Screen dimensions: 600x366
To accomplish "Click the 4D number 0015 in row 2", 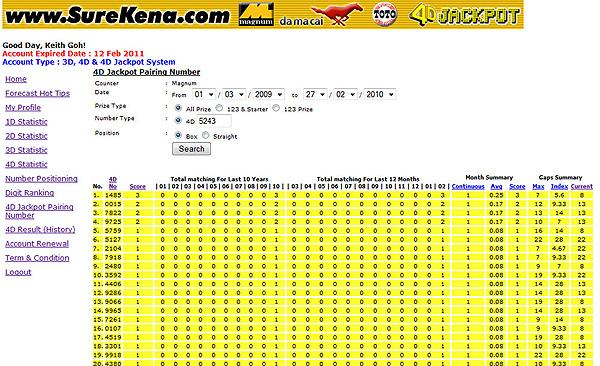I will point(113,204).
